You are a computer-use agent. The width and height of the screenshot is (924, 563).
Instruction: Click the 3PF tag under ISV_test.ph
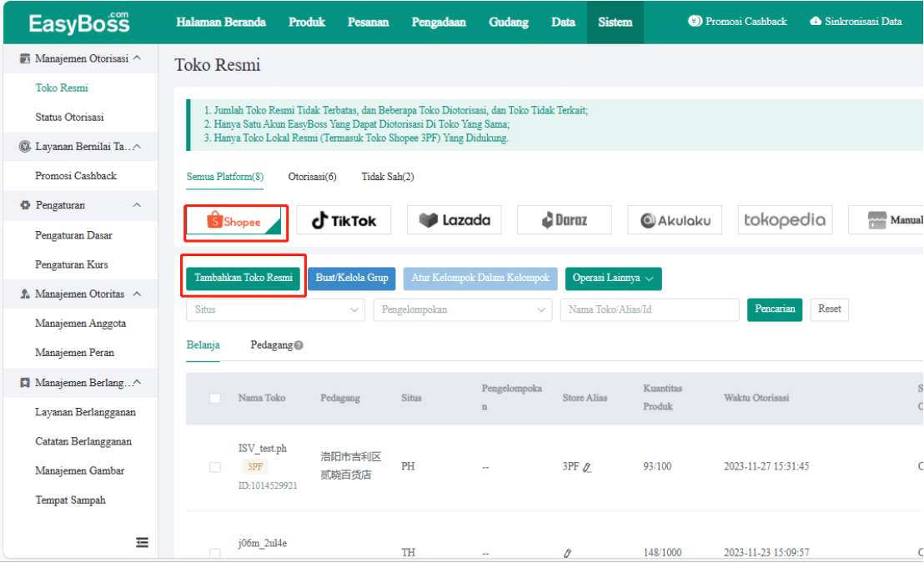click(255, 467)
